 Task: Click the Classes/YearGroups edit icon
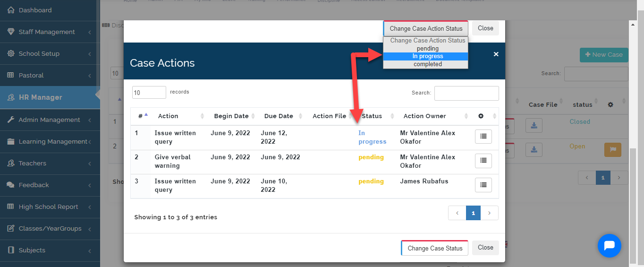pyautogui.click(x=10, y=228)
